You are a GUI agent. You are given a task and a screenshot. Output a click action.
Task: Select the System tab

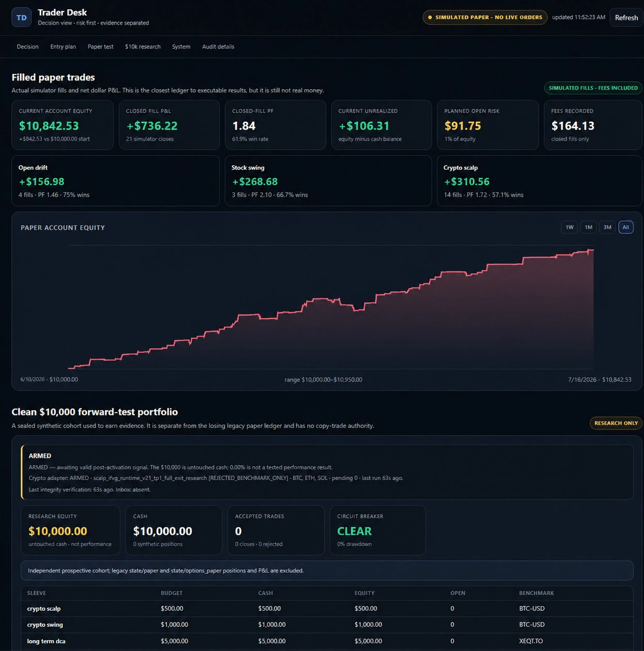(x=181, y=46)
